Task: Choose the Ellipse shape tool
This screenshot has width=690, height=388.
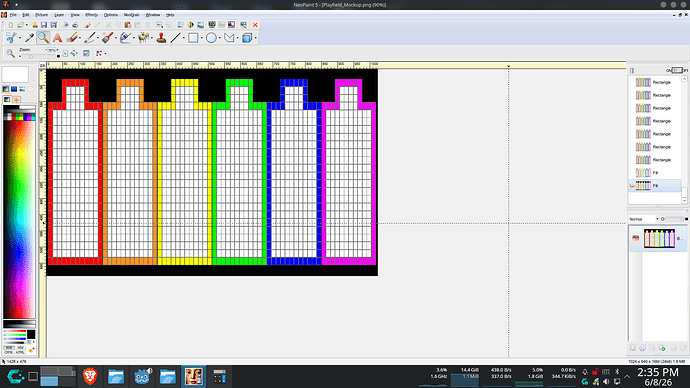Action: [x=211, y=38]
